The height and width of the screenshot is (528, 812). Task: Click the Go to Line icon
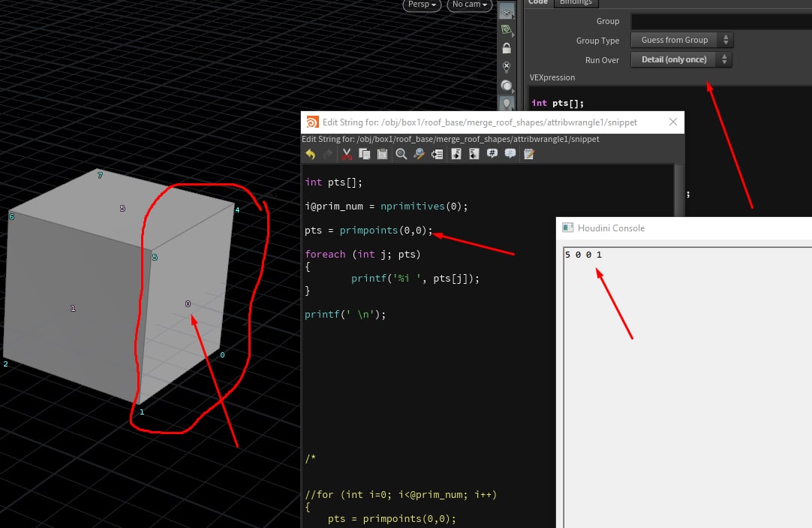[437, 154]
